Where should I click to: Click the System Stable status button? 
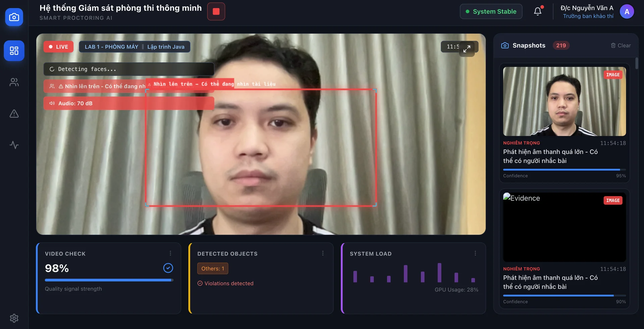click(491, 11)
